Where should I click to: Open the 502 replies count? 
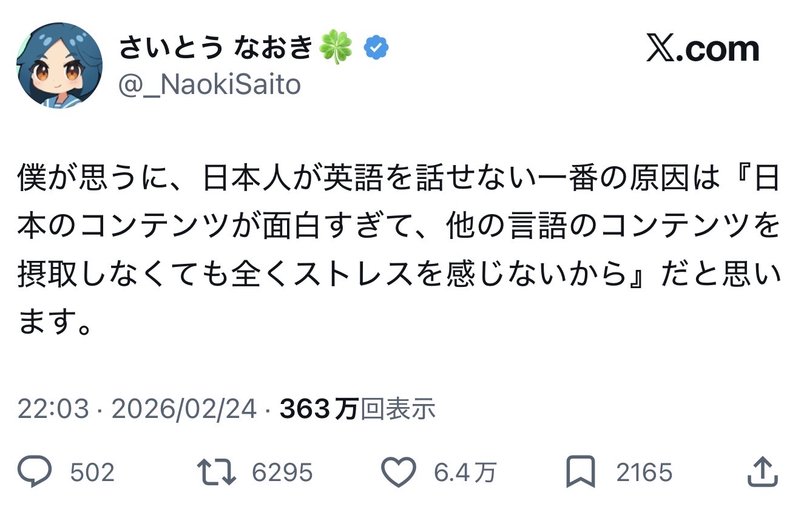coord(92,473)
